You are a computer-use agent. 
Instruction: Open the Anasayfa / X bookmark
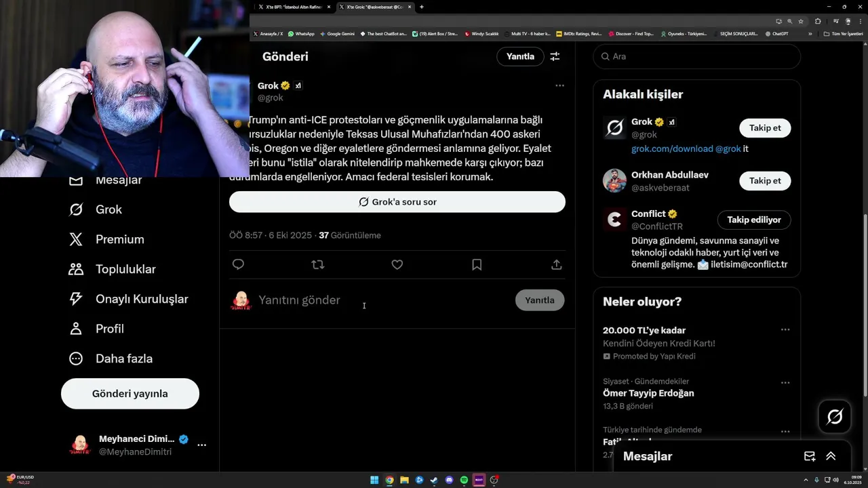tap(269, 33)
